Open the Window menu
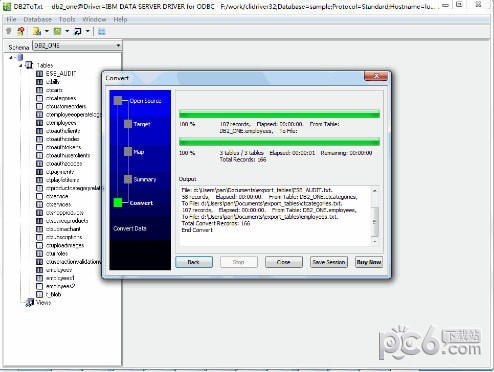Image resolution: width=494 pixels, height=372 pixels. (94, 19)
